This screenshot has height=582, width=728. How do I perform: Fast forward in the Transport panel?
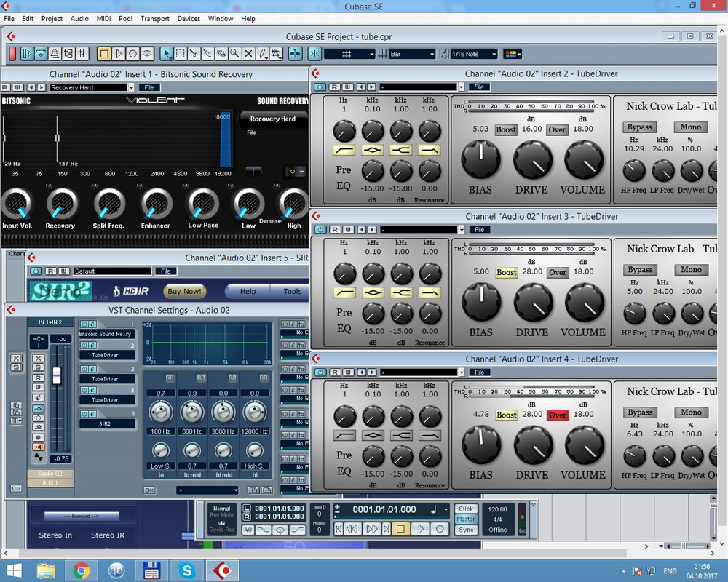click(372, 529)
